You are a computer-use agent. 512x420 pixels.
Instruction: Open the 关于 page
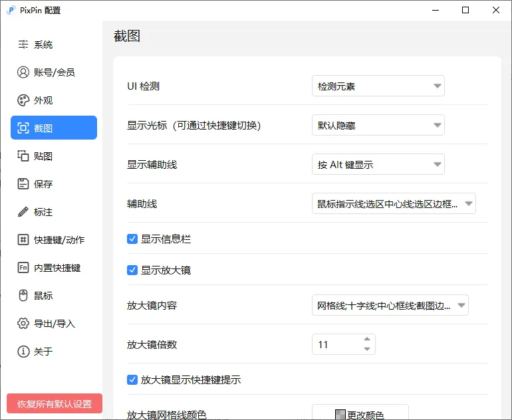[43, 352]
